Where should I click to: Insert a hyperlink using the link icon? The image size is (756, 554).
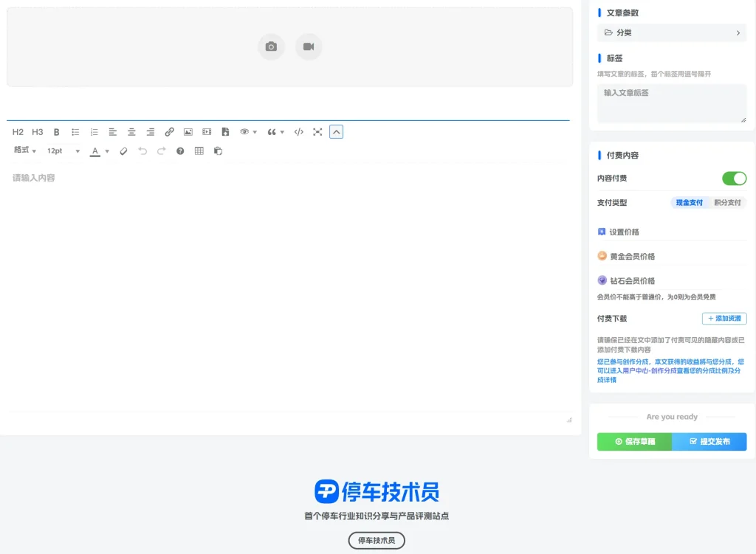pyautogui.click(x=169, y=132)
